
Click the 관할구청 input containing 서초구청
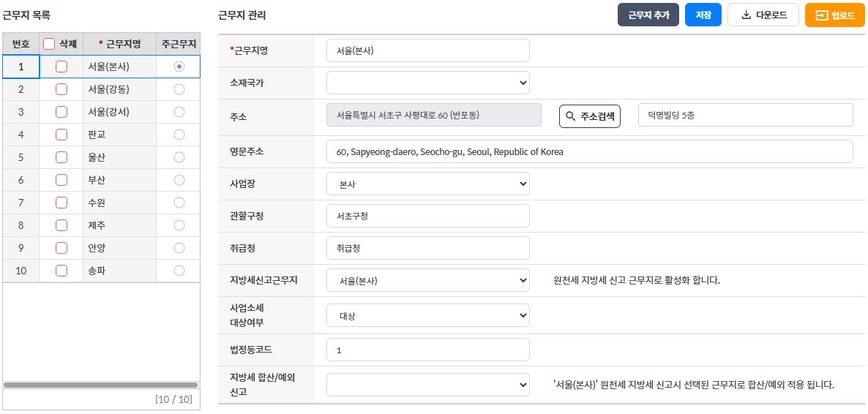pos(427,216)
